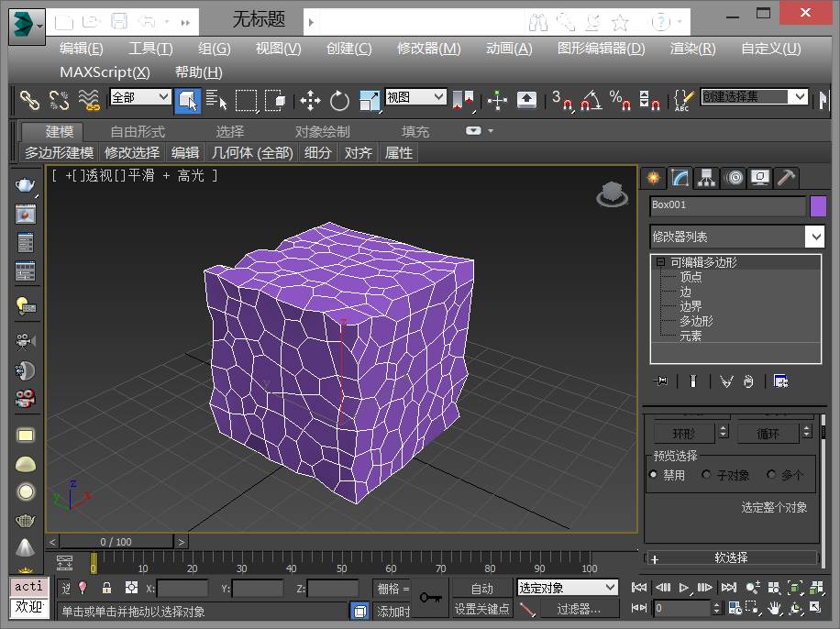Click the Unlink Selection tool
840x629 pixels.
59,100
